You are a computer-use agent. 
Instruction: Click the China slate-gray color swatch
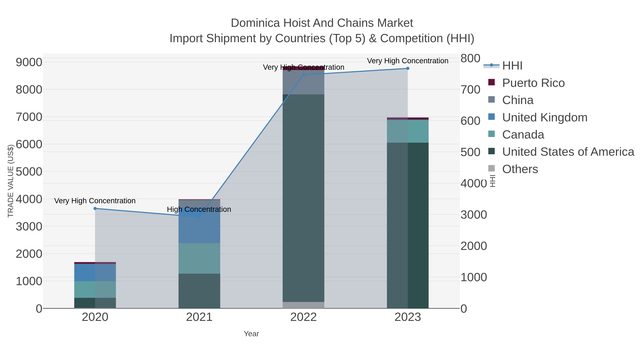(492, 99)
